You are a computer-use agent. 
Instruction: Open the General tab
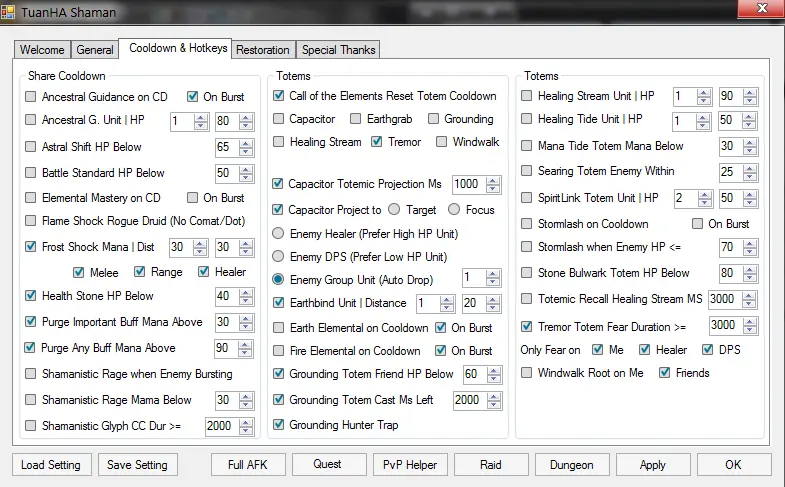[x=95, y=50]
